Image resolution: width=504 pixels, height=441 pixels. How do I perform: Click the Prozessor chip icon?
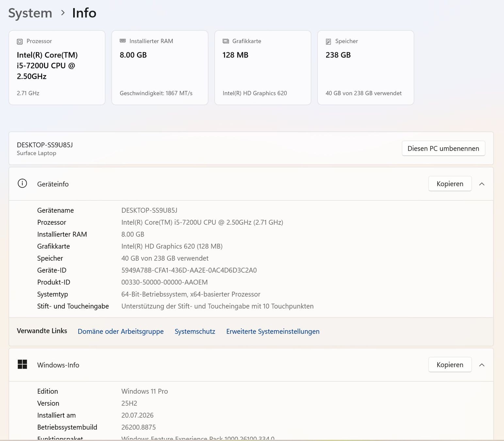(20, 41)
